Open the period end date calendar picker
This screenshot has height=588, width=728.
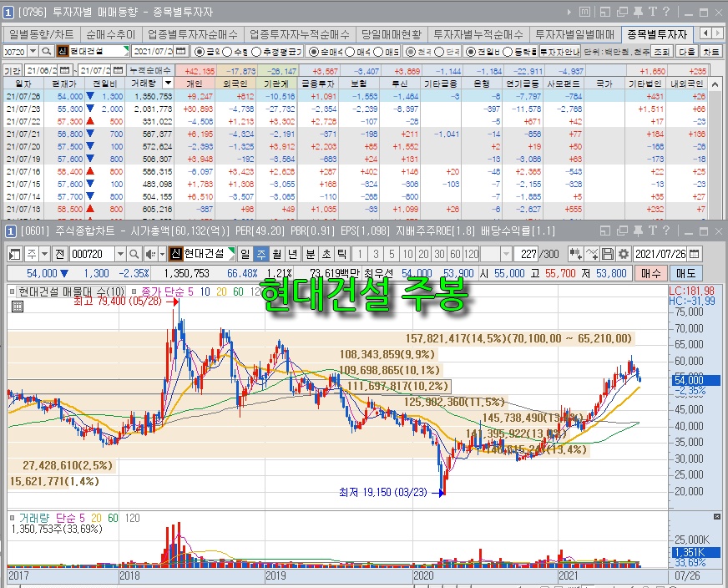(119, 70)
